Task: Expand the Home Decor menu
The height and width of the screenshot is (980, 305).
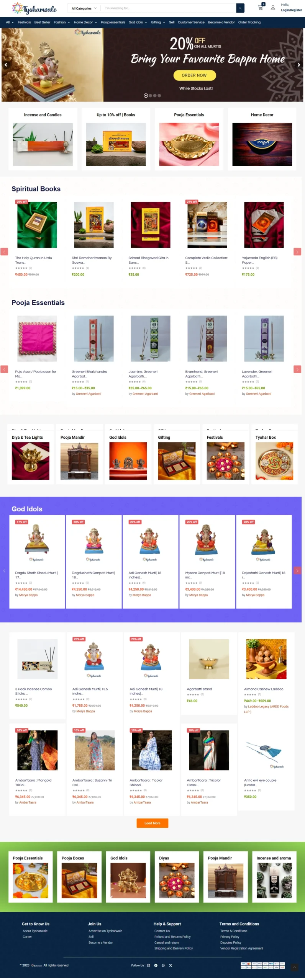Action: pos(85,22)
